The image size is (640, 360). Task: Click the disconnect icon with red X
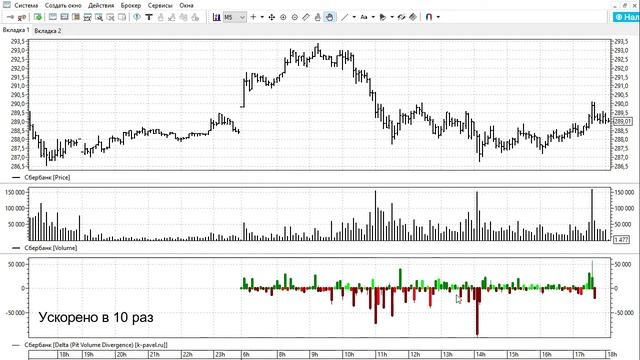pyautogui.click(x=22, y=17)
